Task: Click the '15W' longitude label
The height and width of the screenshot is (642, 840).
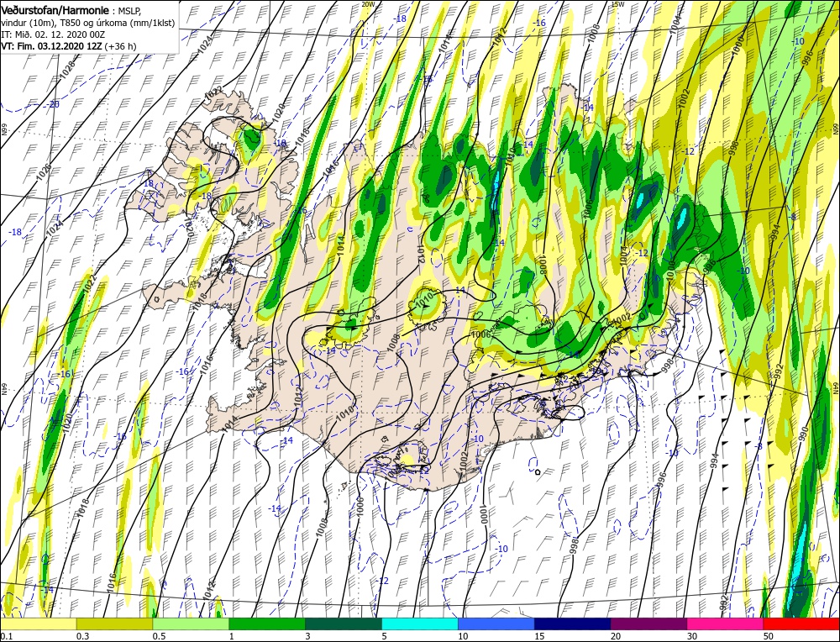Action: tap(617, 3)
